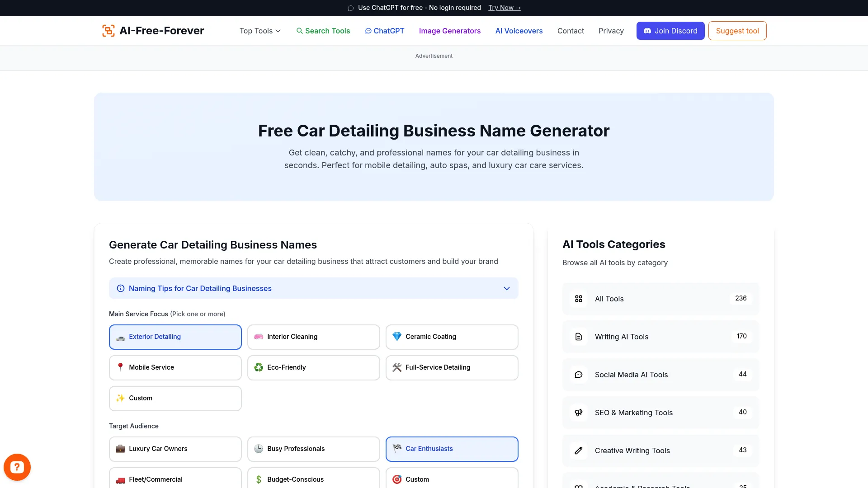Image resolution: width=868 pixels, height=488 pixels.
Task: Open the Top Tools dropdown
Action: (x=259, y=31)
